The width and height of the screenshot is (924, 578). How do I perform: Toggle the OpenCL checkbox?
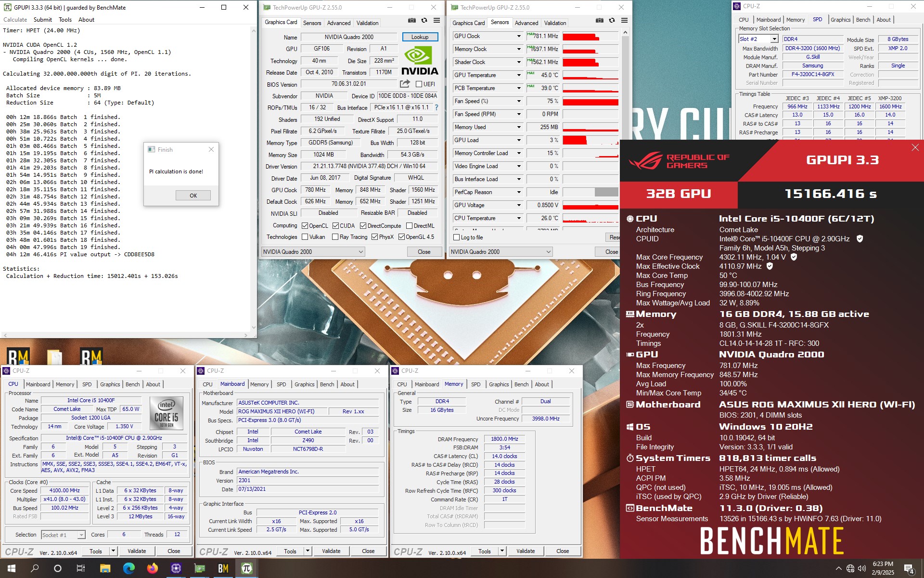[x=305, y=226]
